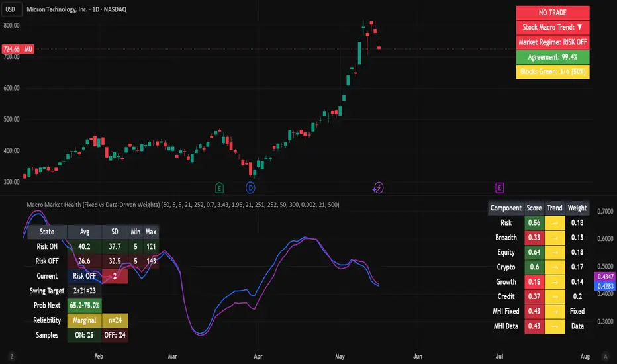Click the Prob Next 65.2-75.0% cell

[84, 305]
